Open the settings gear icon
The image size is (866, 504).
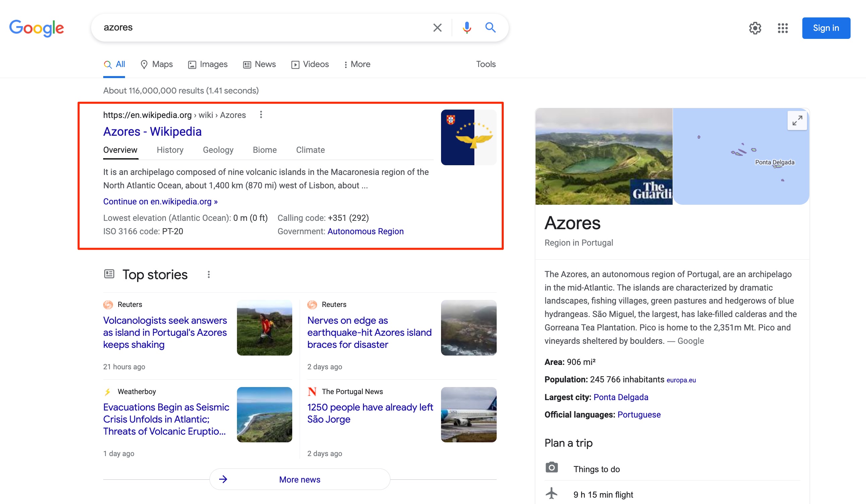(755, 28)
